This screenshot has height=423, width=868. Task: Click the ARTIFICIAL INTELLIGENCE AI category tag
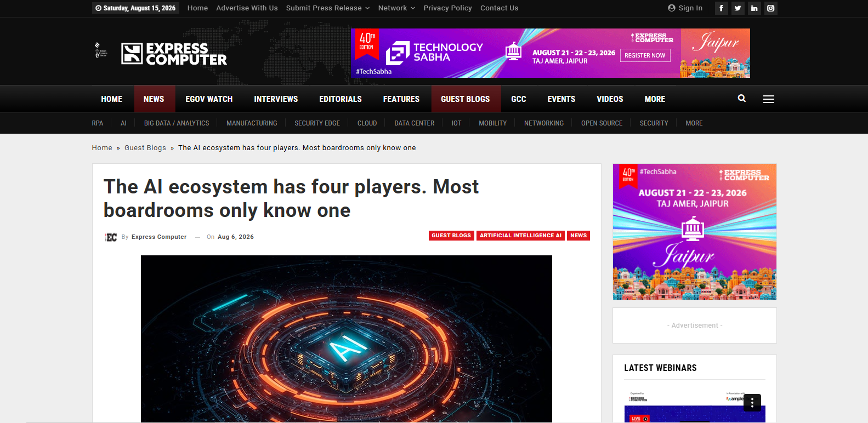(520, 236)
